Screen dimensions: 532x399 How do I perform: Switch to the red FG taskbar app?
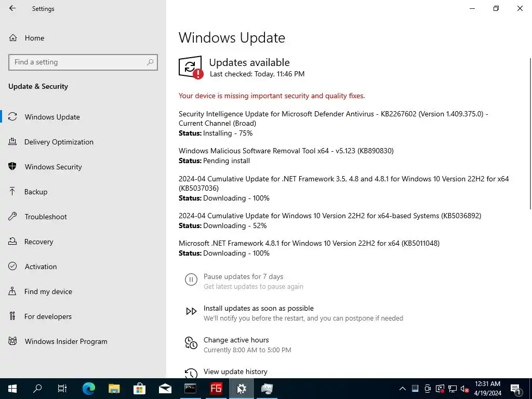coord(216,389)
